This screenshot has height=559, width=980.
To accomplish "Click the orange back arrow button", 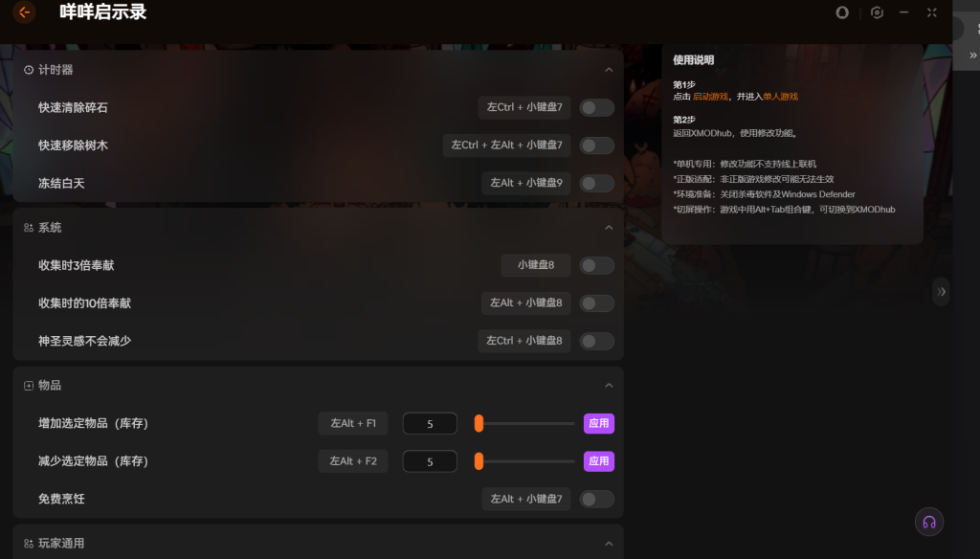I will pos(24,12).
